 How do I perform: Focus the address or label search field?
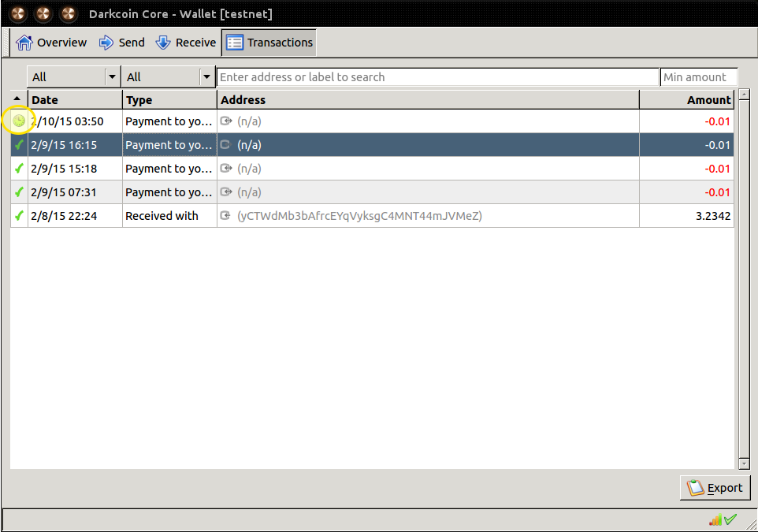(438, 77)
